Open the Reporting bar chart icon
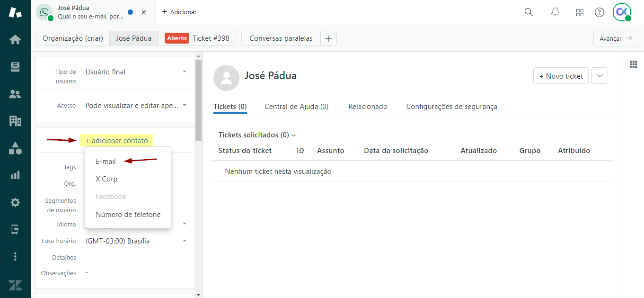 (x=15, y=175)
